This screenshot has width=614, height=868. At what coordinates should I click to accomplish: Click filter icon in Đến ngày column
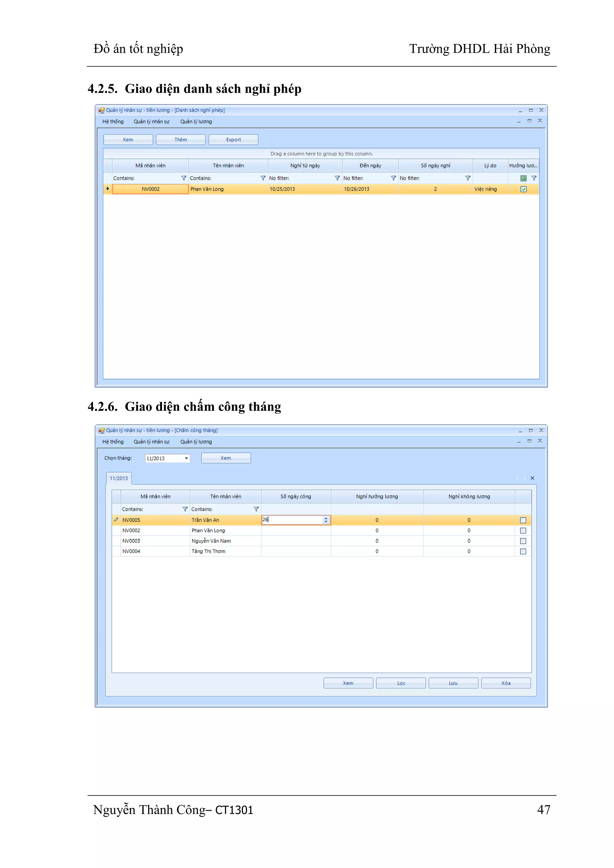coord(394,178)
